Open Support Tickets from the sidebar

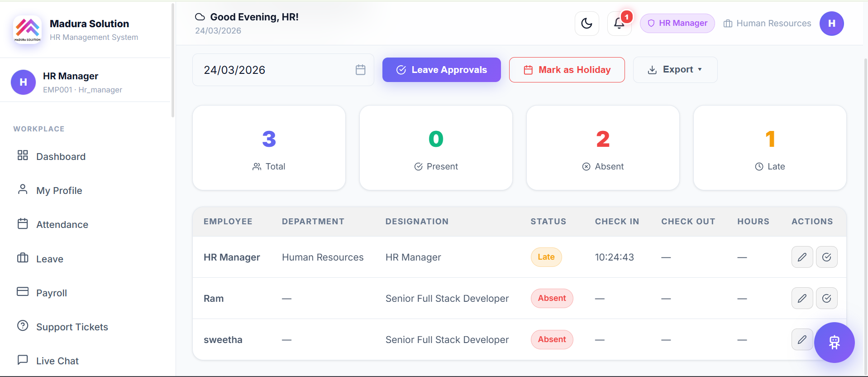click(72, 327)
